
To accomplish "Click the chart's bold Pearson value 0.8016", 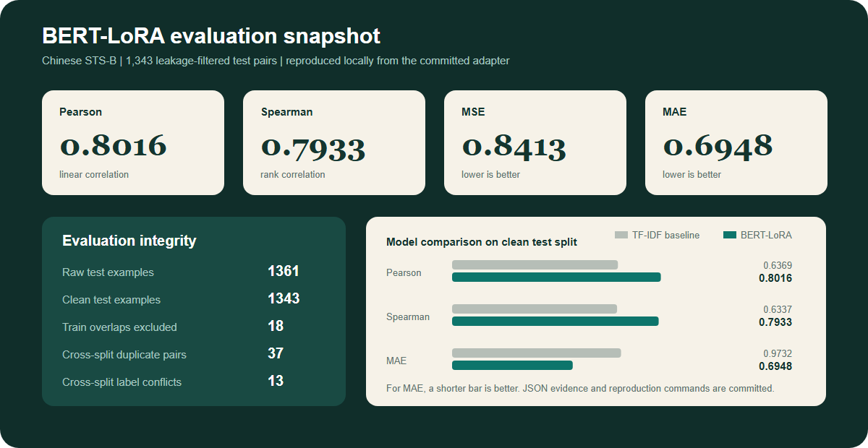I will (775, 278).
